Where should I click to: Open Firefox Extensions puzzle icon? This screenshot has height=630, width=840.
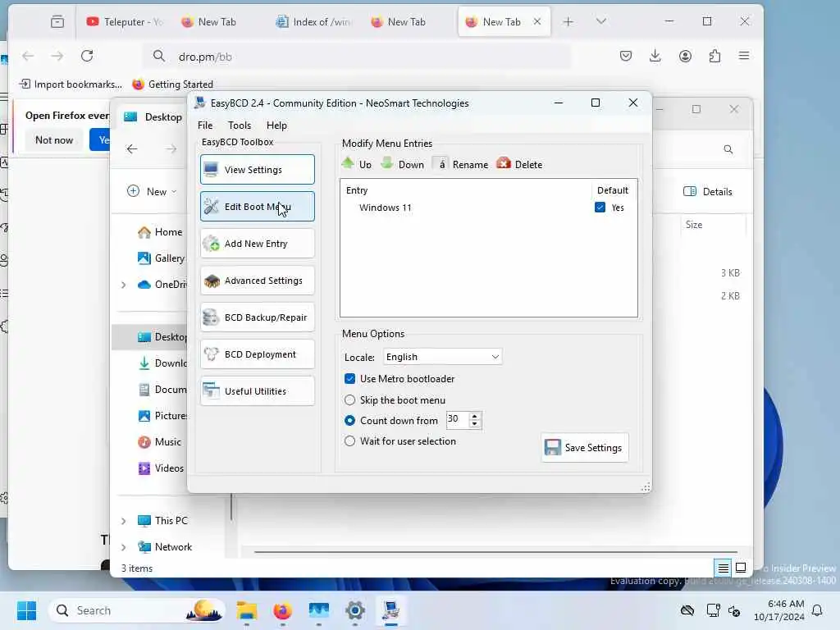tap(714, 56)
